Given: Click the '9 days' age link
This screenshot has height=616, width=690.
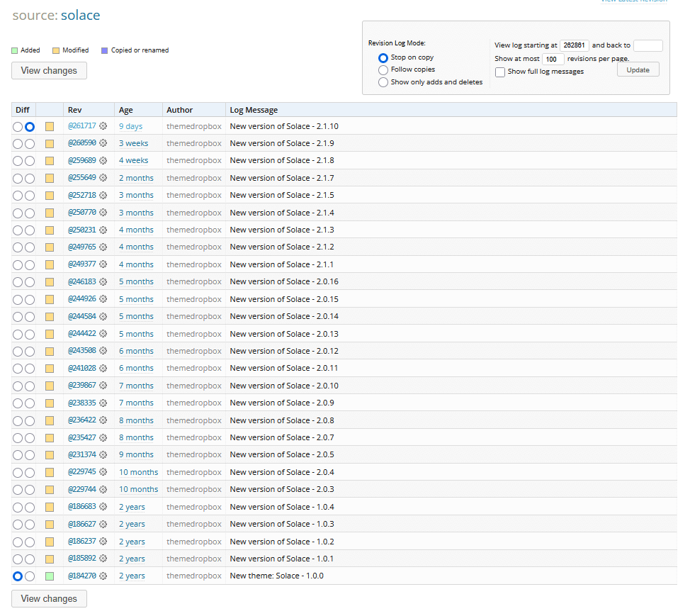Looking at the screenshot, I should 130,125.
